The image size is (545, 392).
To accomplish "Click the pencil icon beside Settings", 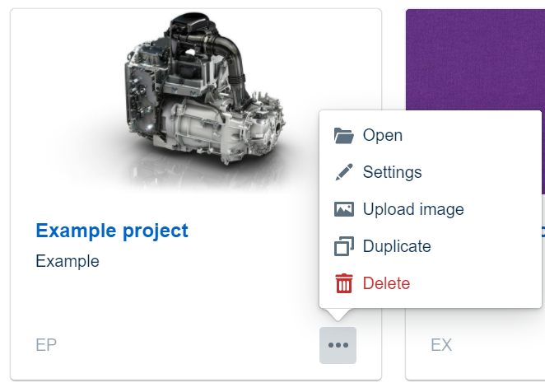I will [344, 173].
